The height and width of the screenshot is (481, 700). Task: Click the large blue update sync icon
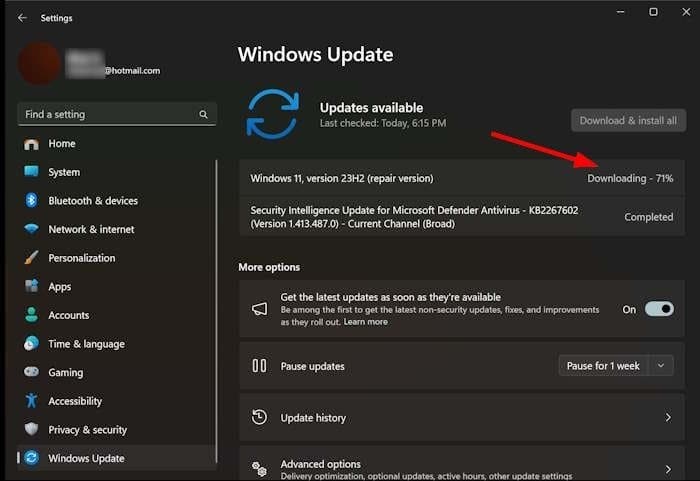pyautogui.click(x=273, y=114)
